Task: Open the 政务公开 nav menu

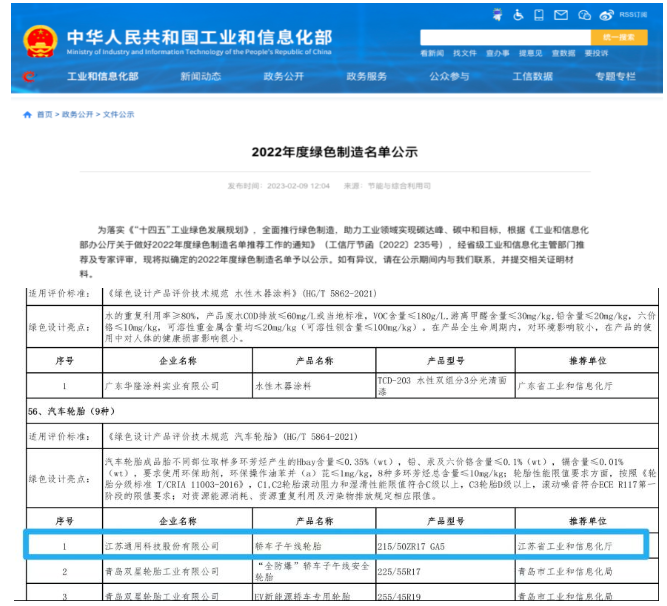Action: pyautogui.click(x=284, y=77)
